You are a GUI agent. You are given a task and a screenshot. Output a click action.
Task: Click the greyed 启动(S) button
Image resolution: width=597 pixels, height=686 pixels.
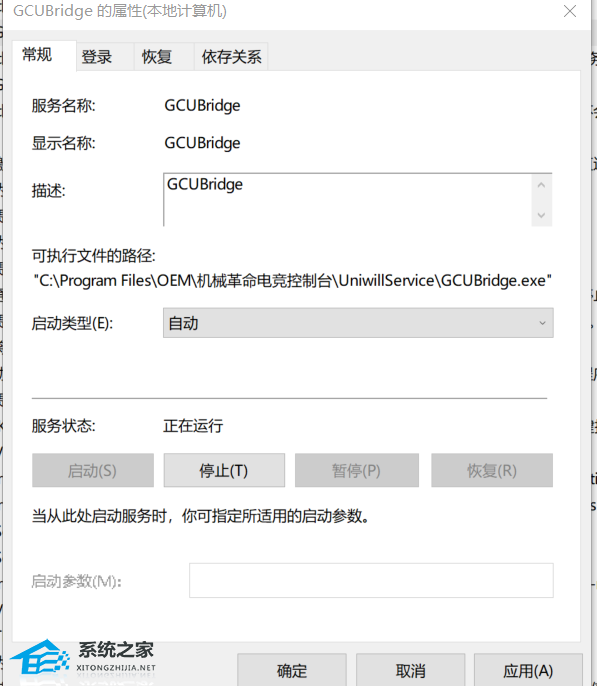tap(93, 470)
